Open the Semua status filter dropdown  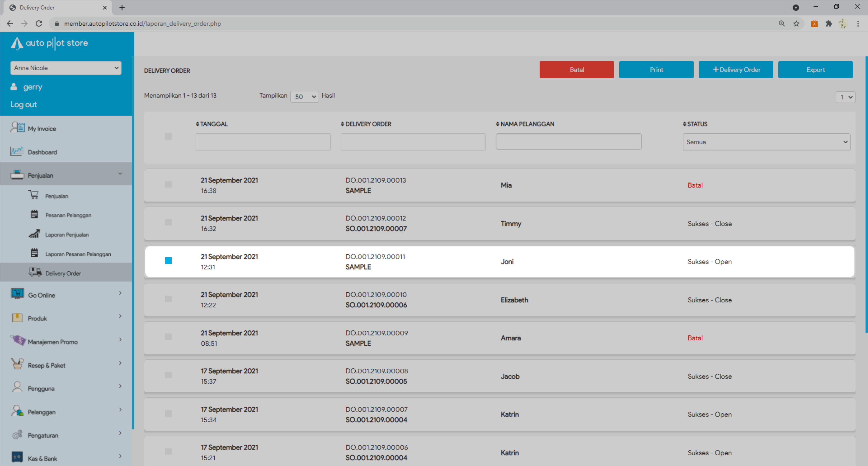click(766, 142)
